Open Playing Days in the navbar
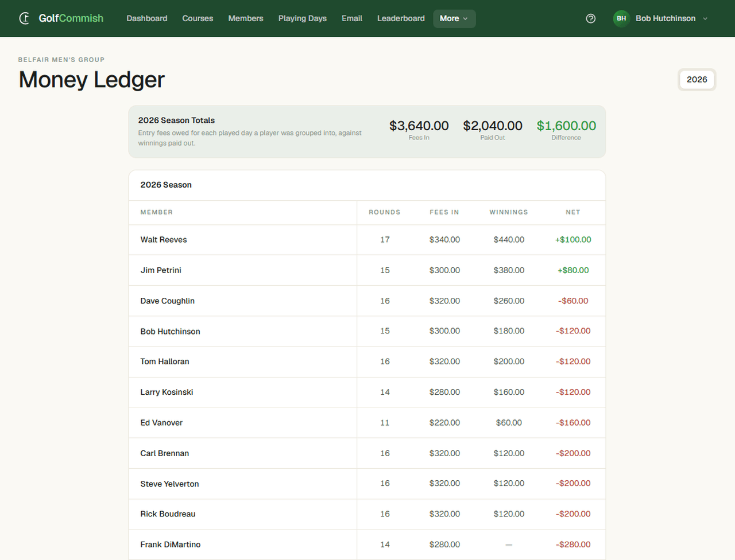735x560 pixels. (303, 18)
